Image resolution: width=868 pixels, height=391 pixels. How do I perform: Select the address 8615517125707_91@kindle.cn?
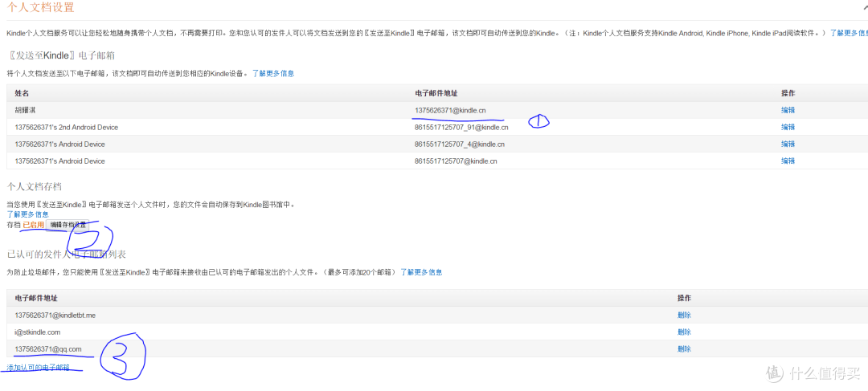pyautogui.click(x=461, y=127)
